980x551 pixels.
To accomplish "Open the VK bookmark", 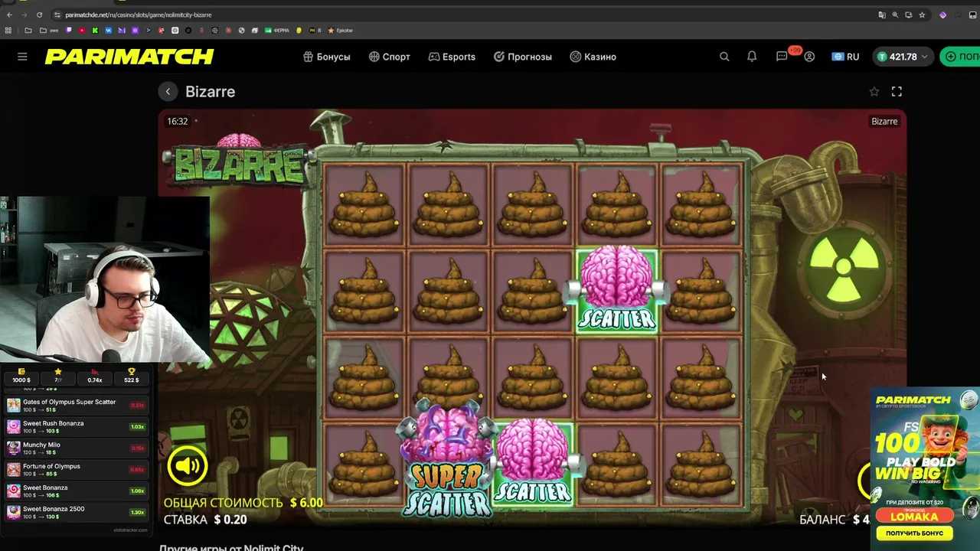I will [109, 31].
